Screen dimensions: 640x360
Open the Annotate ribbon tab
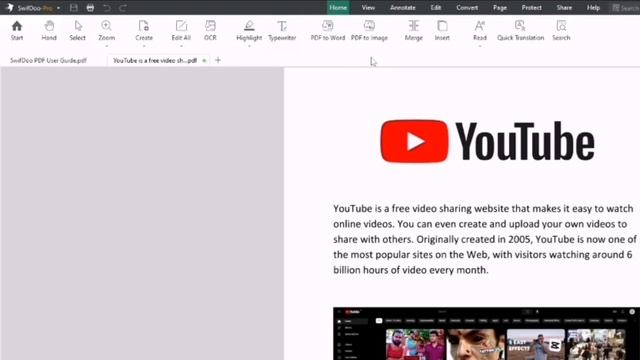pos(402,7)
